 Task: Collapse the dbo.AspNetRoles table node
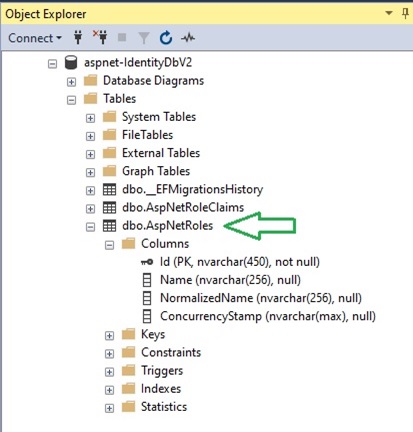pyautogui.click(x=90, y=227)
